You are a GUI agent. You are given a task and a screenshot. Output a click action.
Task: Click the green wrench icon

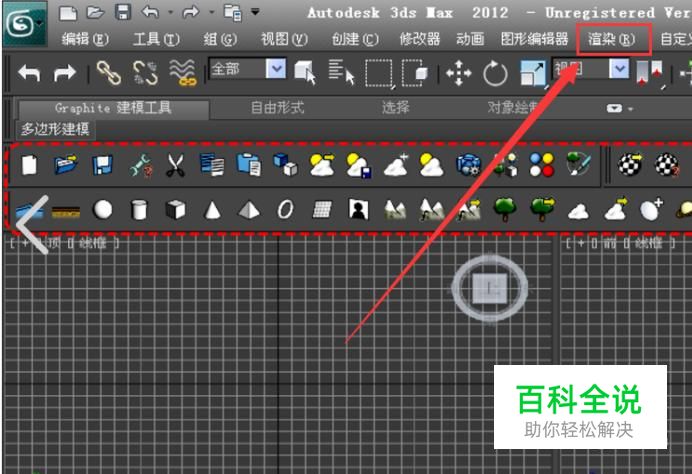coord(141,166)
